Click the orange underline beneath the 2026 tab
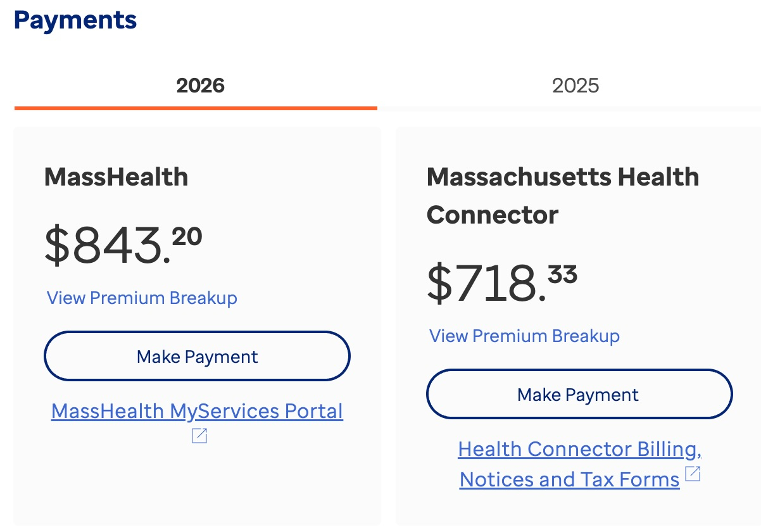The height and width of the screenshot is (532, 761). tap(196, 108)
